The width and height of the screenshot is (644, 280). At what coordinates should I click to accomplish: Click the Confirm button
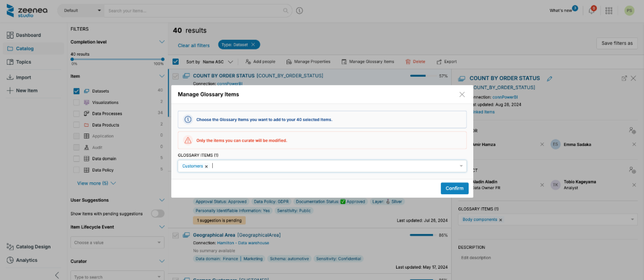click(454, 189)
